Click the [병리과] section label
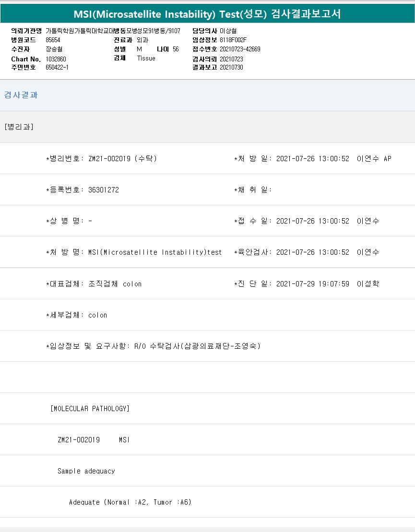The width and height of the screenshot is (415, 532). click(19, 127)
